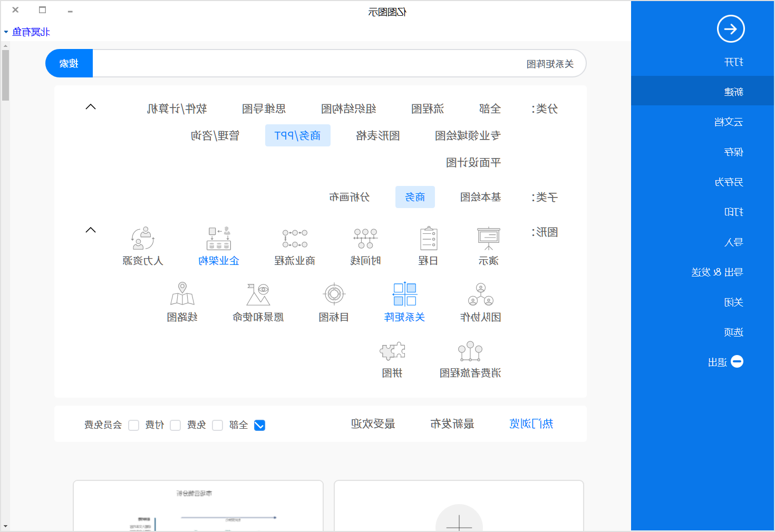Choose the 图形表格 category
The height and width of the screenshot is (532, 775).
pos(378,135)
